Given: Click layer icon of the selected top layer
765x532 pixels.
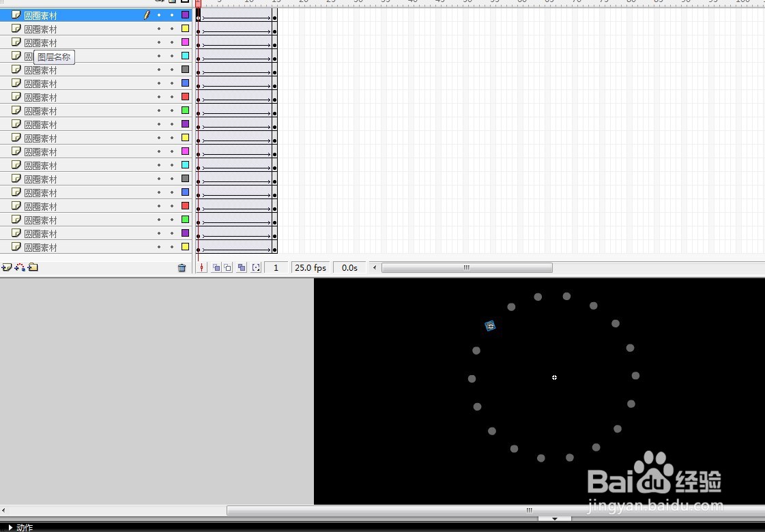Looking at the screenshot, I should click(x=16, y=15).
